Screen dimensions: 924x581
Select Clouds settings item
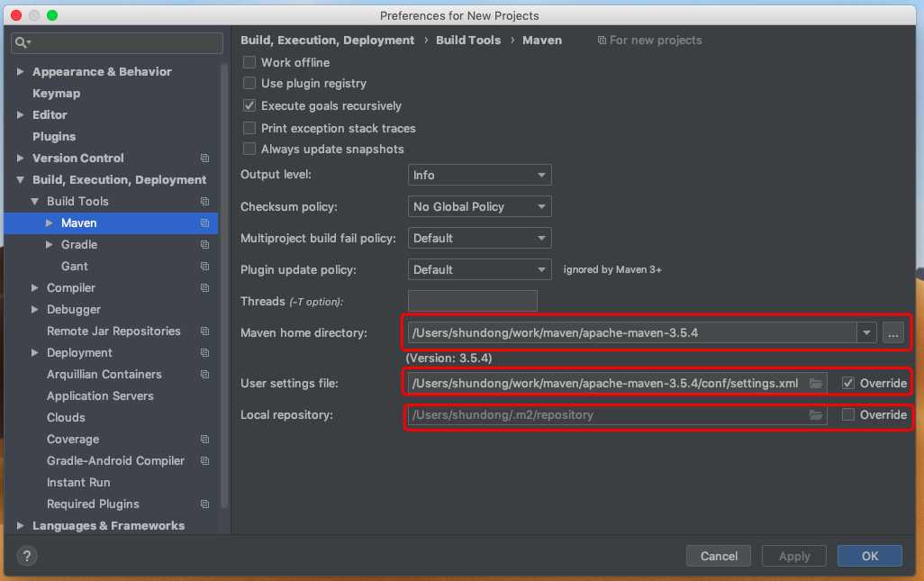(x=66, y=417)
